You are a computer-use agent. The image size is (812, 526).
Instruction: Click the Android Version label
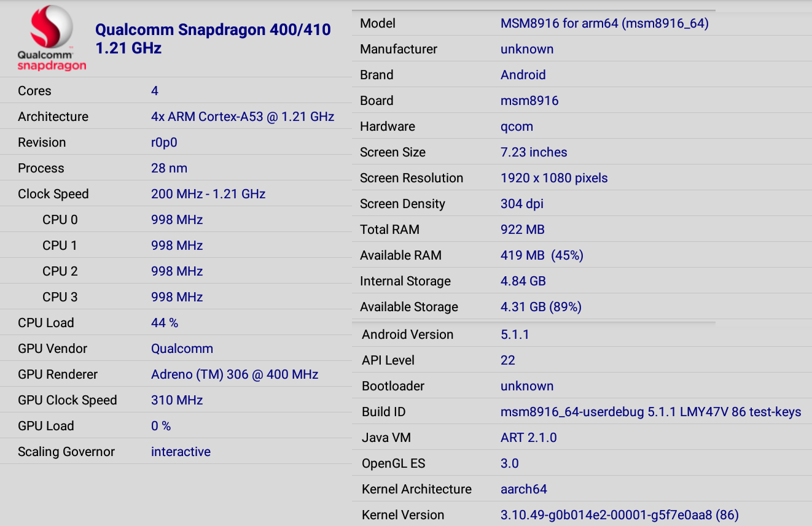[408, 335]
